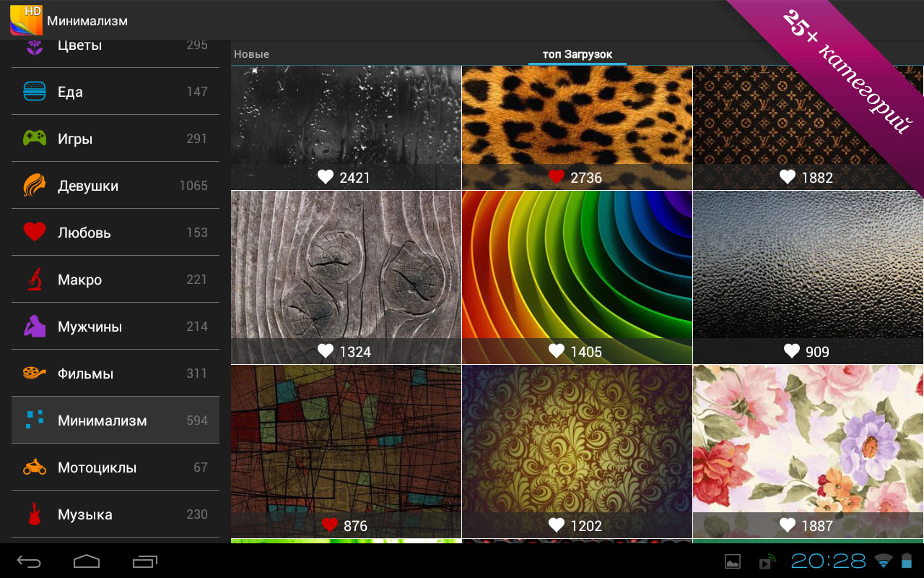Image resolution: width=924 pixels, height=578 pixels.
Task: Select the Музыка guitar icon
Action: tap(34, 514)
